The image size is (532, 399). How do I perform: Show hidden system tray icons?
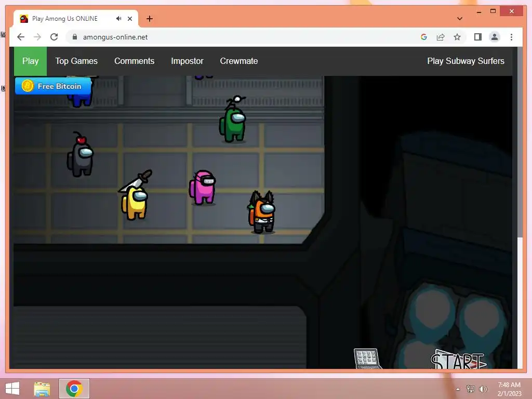pyautogui.click(x=458, y=389)
